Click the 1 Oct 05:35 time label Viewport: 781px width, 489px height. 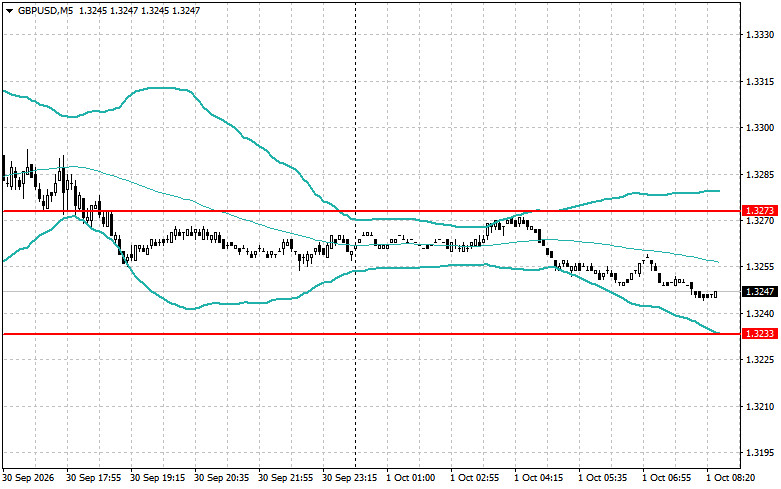pyautogui.click(x=602, y=478)
